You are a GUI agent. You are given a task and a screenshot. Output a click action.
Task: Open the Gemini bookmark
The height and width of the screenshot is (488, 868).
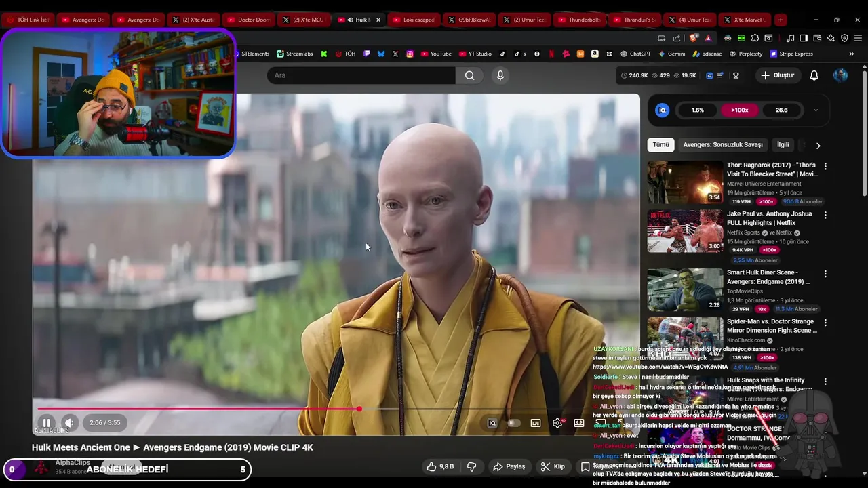click(x=671, y=54)
